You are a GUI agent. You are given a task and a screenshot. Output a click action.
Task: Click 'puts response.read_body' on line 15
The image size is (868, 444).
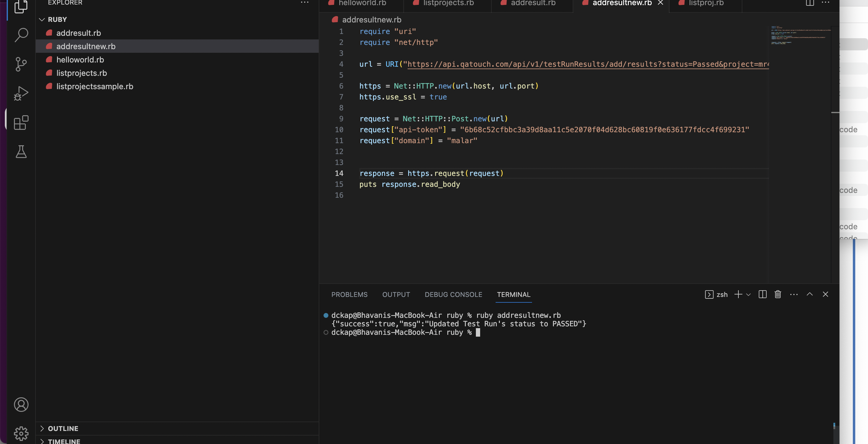409,184
